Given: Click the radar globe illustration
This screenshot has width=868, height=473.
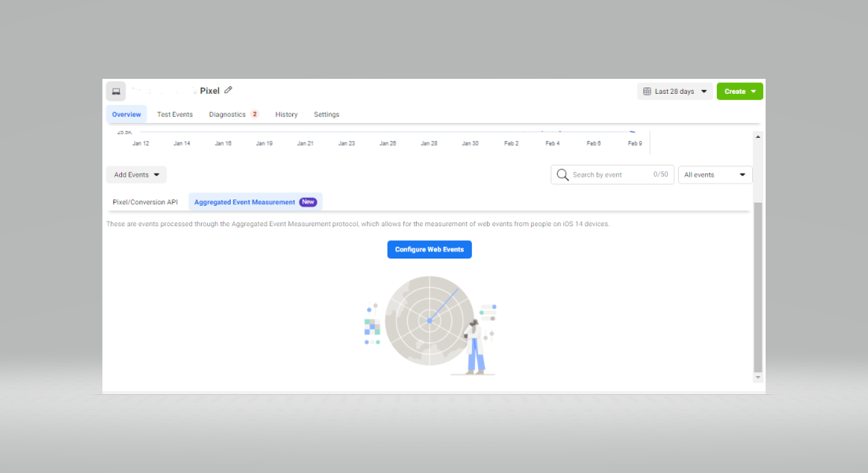Looking at the screenshot, I should click(429, 320).
